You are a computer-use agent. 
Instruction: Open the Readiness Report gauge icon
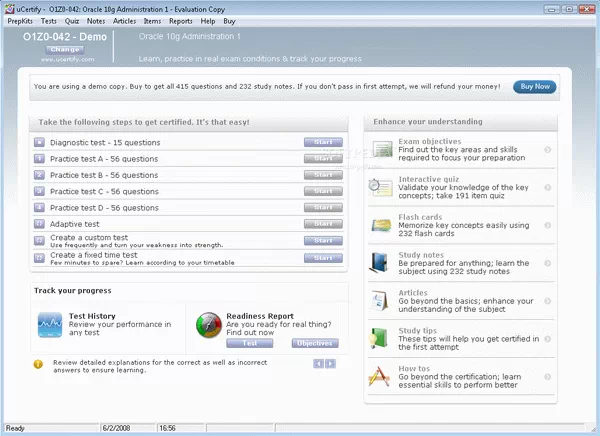(209, 325)
